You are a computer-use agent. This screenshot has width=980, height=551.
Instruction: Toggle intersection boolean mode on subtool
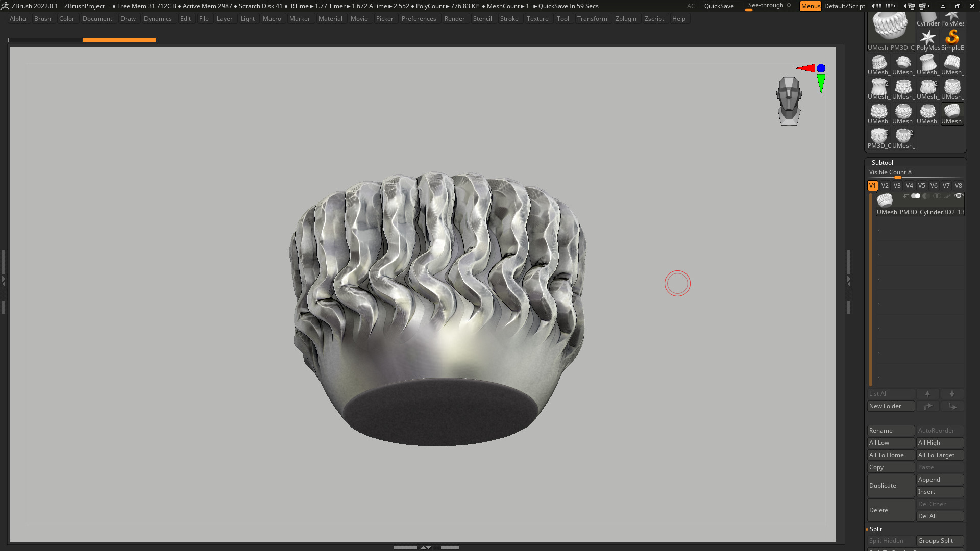tap(937, 196)
